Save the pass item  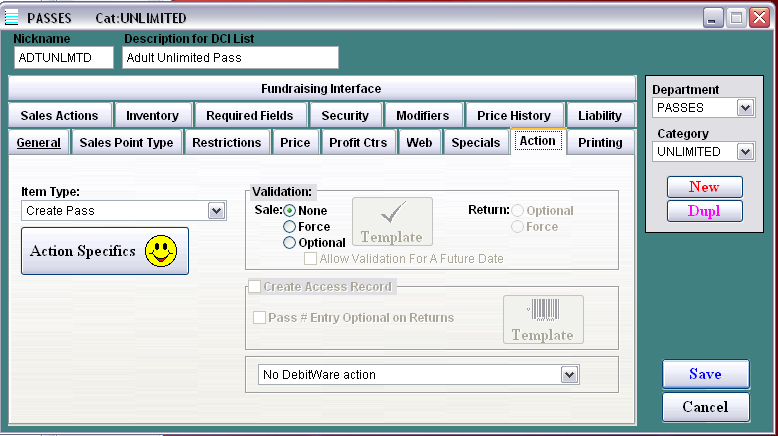click(706, 374)
